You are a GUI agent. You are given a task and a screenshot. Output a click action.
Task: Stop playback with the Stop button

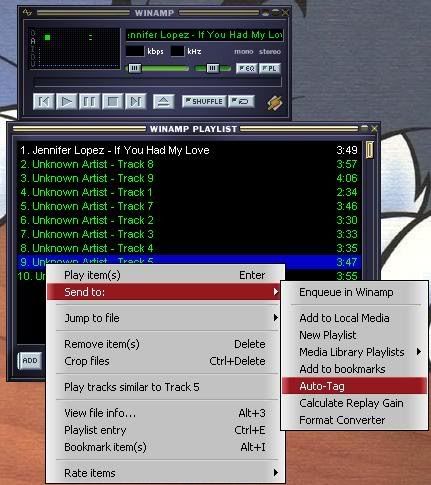coord(112,101)
